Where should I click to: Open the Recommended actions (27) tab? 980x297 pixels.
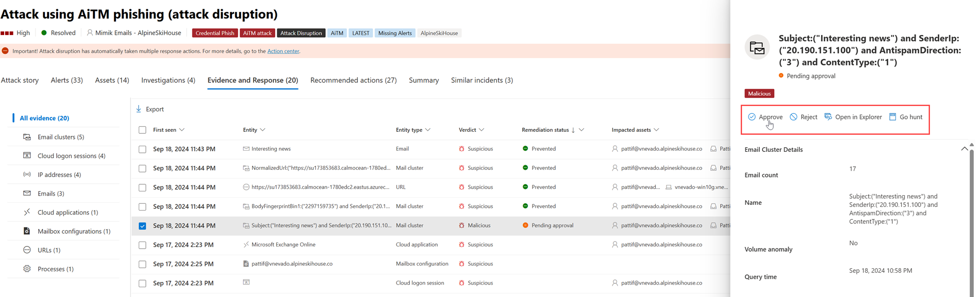353,80
